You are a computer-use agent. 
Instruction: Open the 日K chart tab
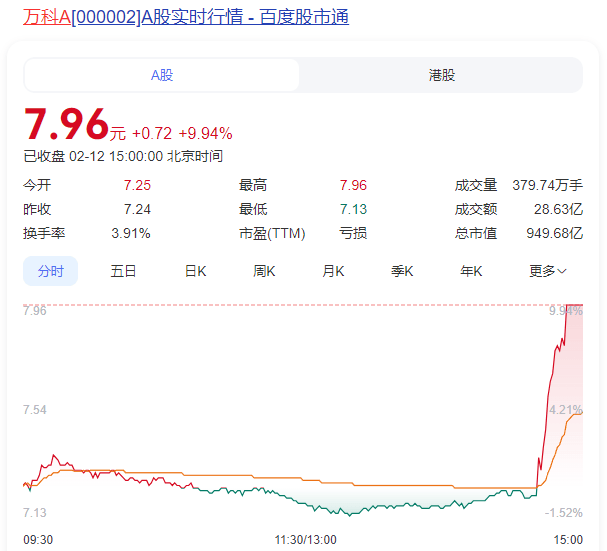tap(195, 271)
